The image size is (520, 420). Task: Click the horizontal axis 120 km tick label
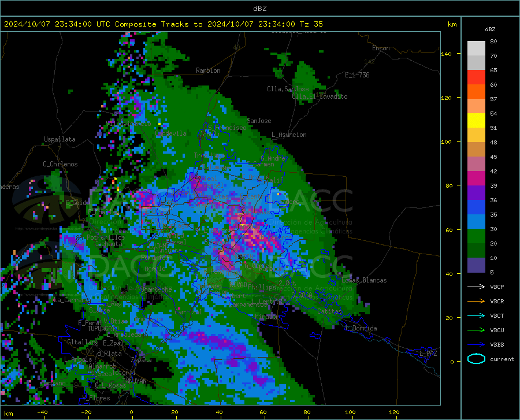pyautogui.click(x=394, y=412)
